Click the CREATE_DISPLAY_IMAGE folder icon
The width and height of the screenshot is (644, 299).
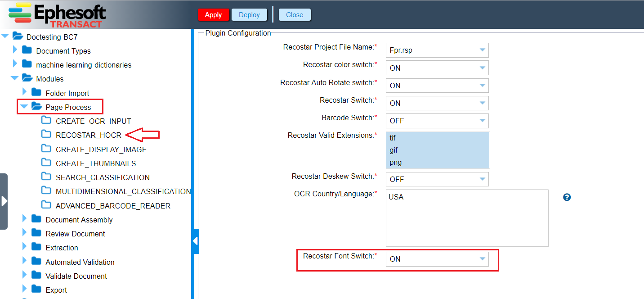pos(46,148)
